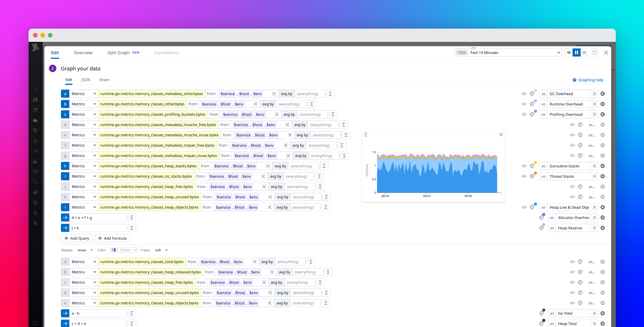Click the formula field containing d + e + f + g
This screenshot has width=644, height=327.
98,217
